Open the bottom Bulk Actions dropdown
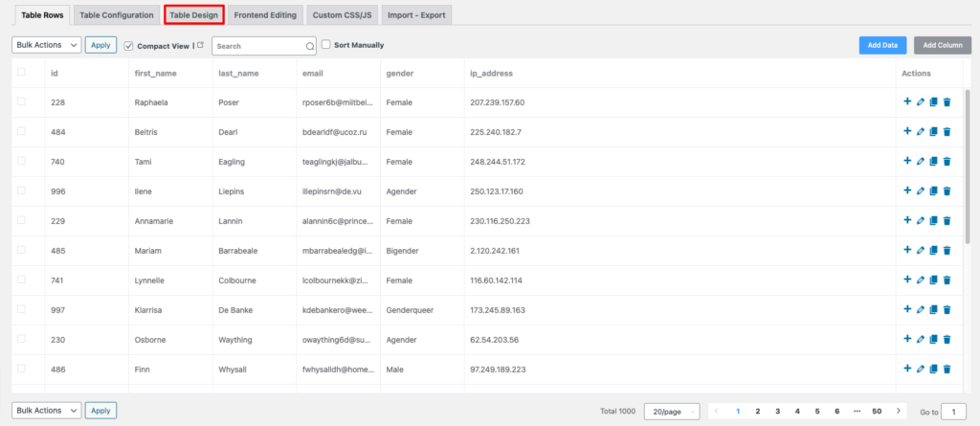 coord(46,411)
